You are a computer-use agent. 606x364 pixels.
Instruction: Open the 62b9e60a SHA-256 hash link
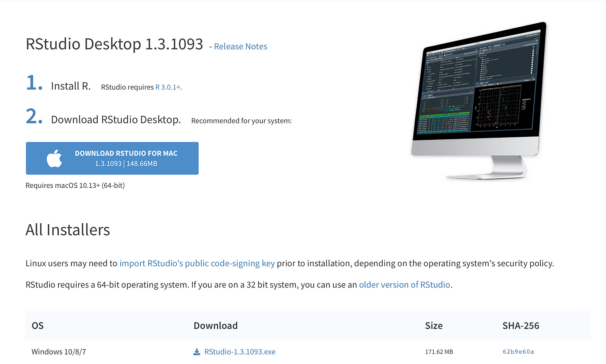pyautogui.click(x=518, y=351)
